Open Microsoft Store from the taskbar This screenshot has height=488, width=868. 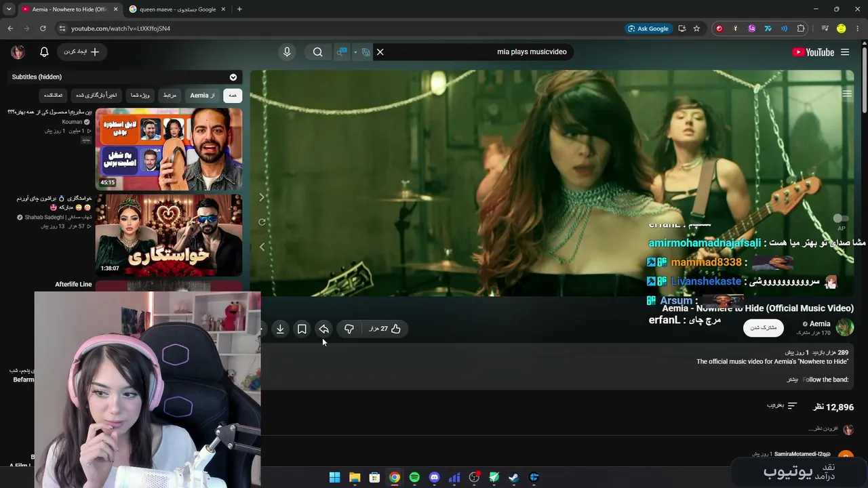point(374,477)
